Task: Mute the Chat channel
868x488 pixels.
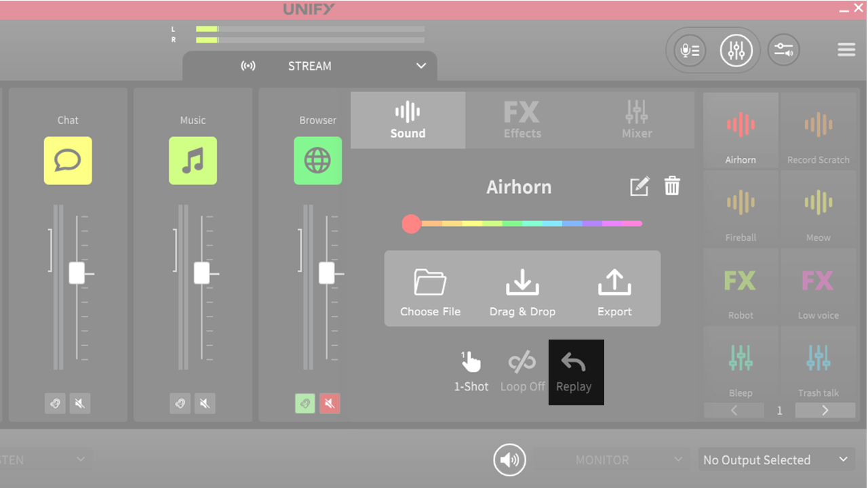Action: tap(79, 404)
